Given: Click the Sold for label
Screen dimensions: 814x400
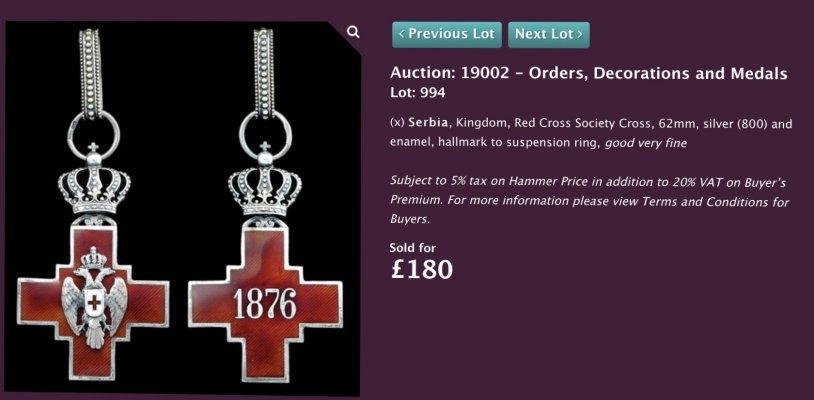Looking at the screenshot, I should pos(413,247).
